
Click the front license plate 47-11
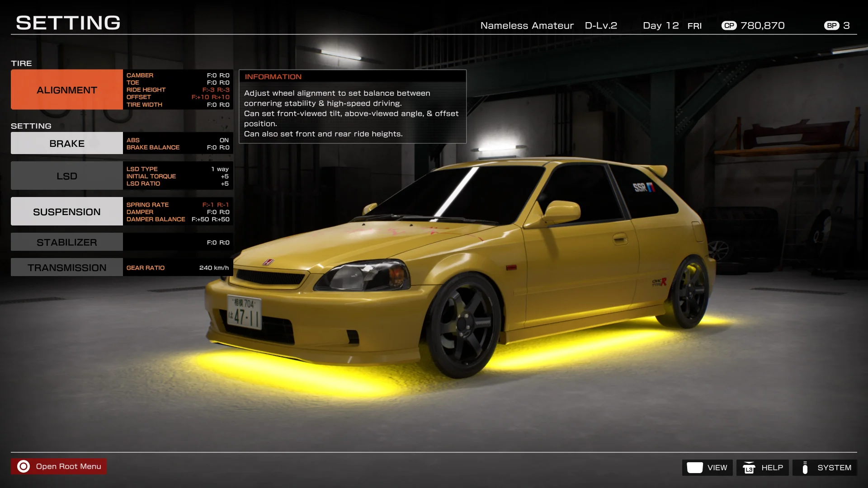[x=244, y=312]
